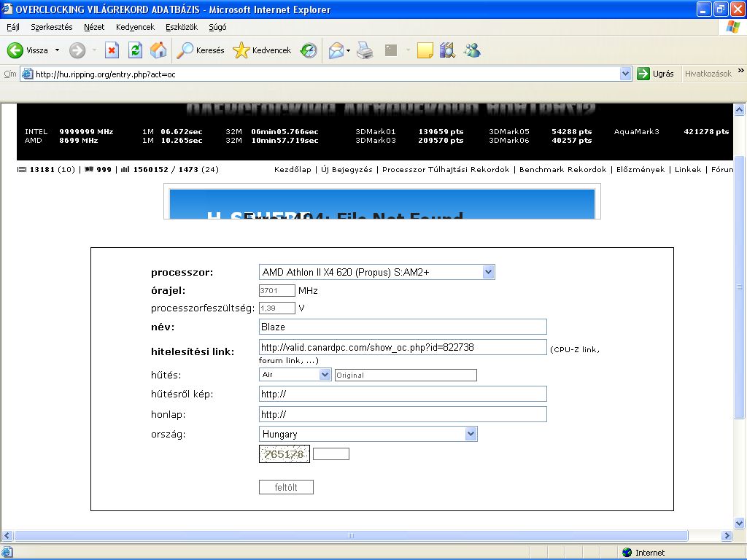
Task: Open the Szerkesztés menu
Action: (52, 27)
